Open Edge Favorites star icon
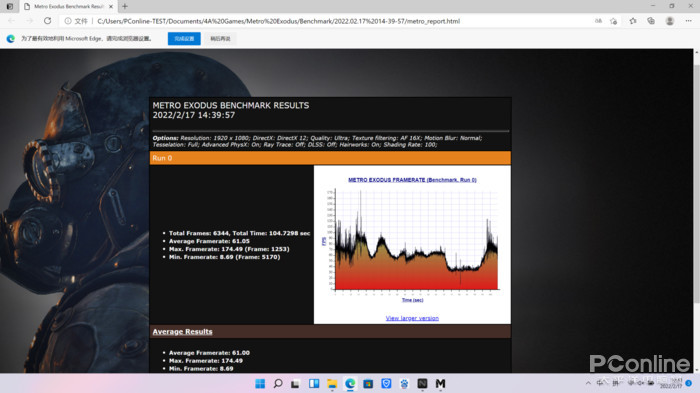Image resolution: width=700 pixels, height=393 pixels. (633, 21)
